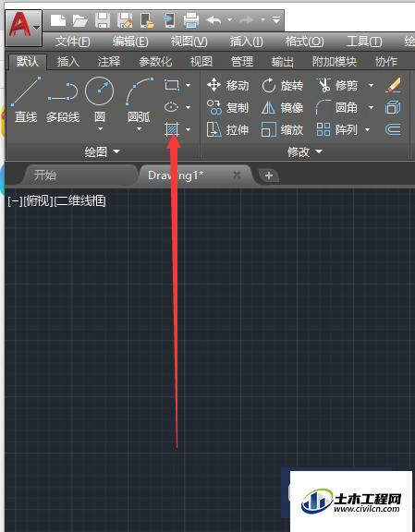The image size is (415, 532).
Task: Switch to the 附加模块 ribbon tab
Action: tap(335, 61)
